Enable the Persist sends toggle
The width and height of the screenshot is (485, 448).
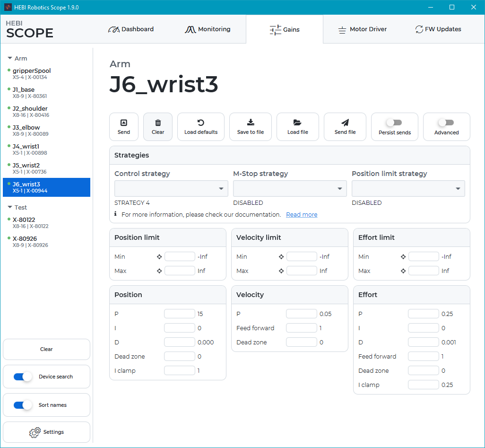coord(394,123)
